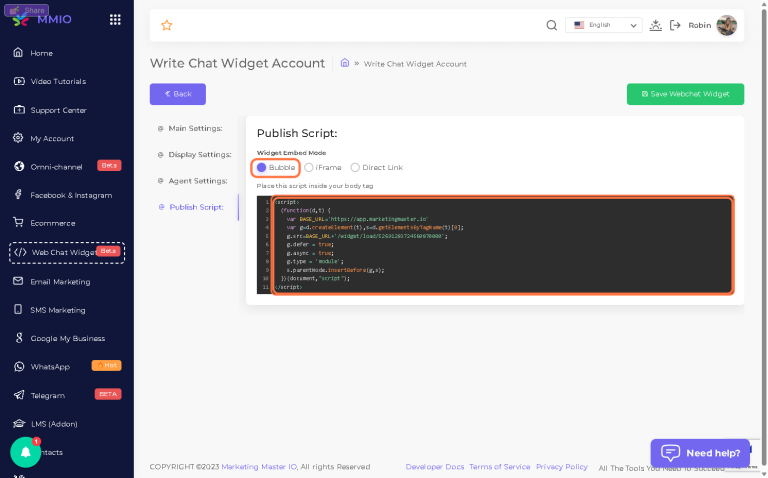Click the favorite star icon

[x=167, y=25]
